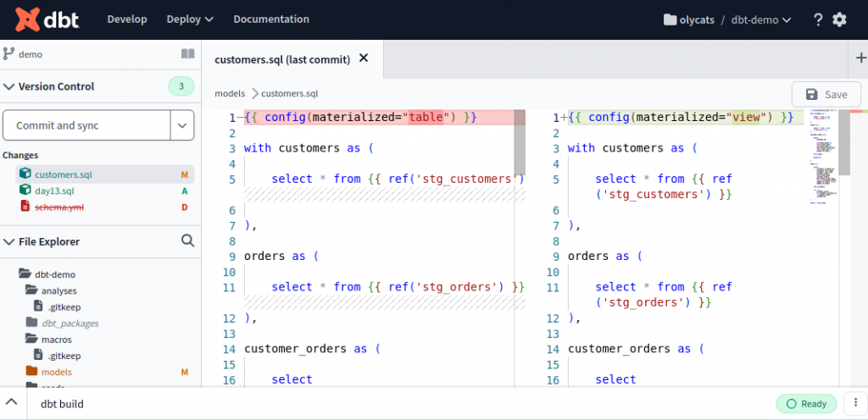Click line number 9 in the right editor
This screenshot has width=868, height=420.
(x=556, y=257)
